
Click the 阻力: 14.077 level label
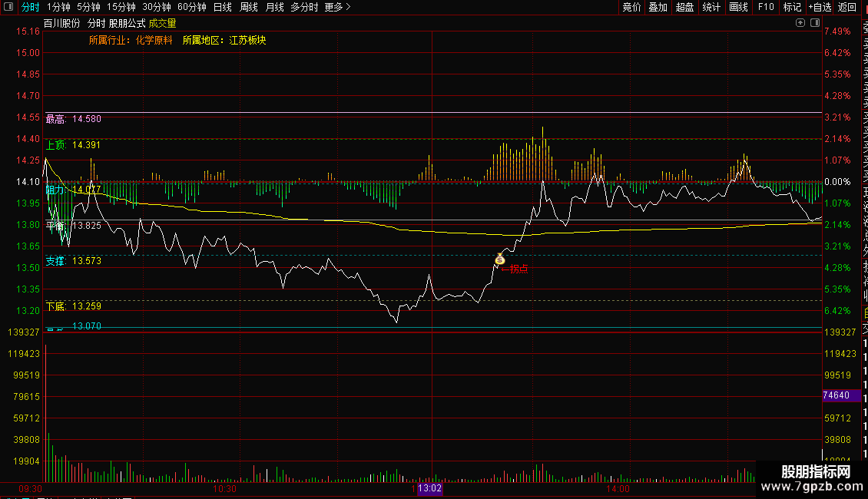[x=73, y=190]
